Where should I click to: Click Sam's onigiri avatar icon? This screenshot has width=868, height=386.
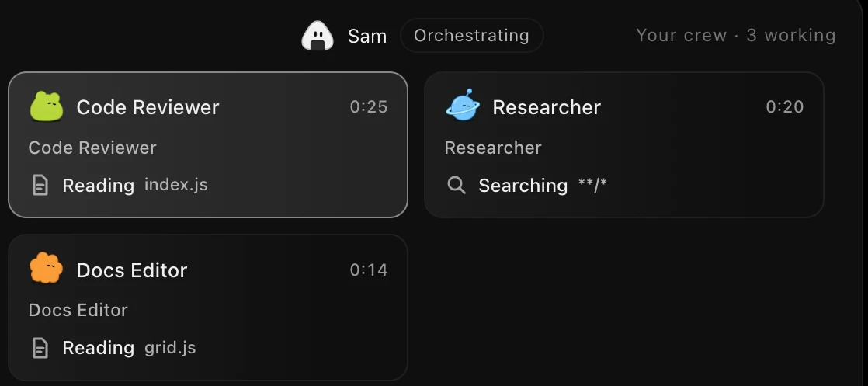coord(318,36)
